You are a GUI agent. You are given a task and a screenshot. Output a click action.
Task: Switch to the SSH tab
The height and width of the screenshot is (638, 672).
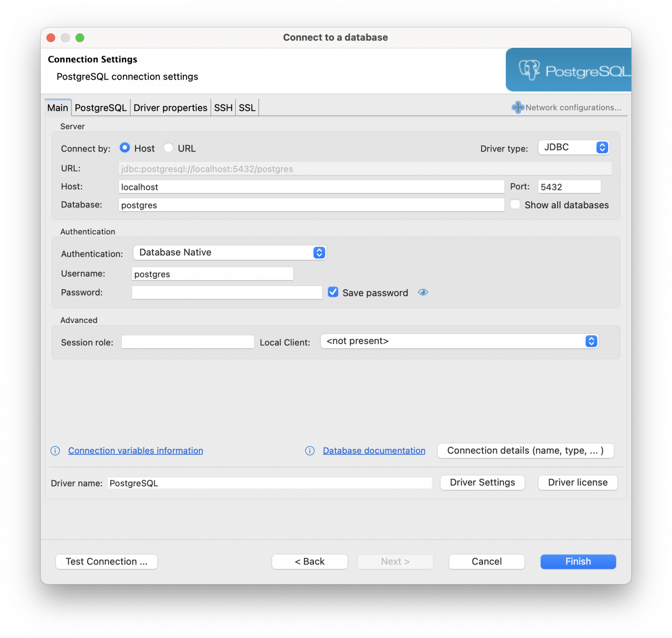(x=223, y=107)
